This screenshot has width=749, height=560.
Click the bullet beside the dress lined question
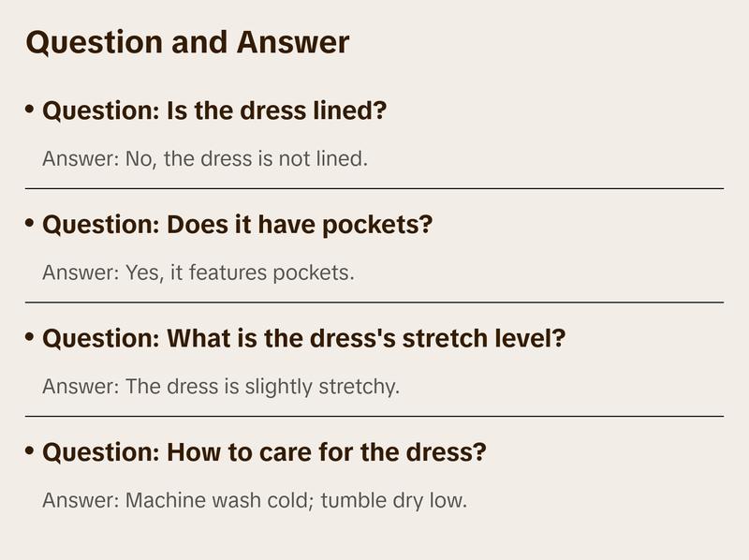click(31, 110)
